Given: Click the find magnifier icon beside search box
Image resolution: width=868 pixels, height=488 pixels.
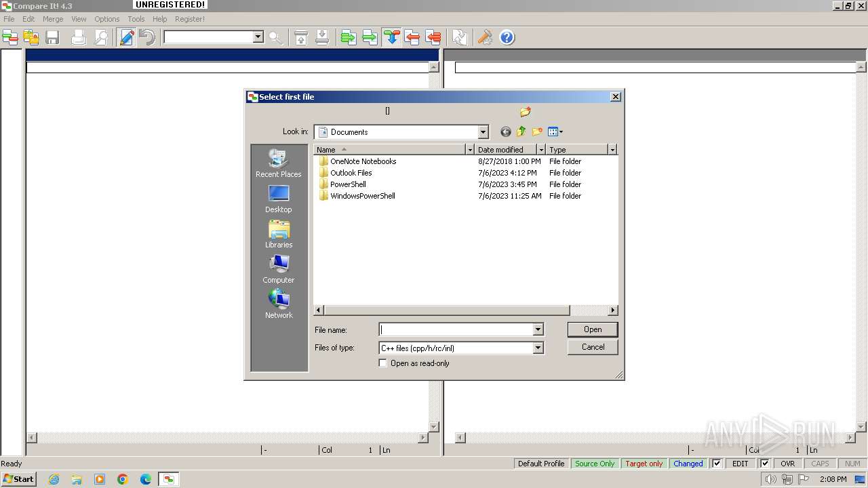Looking at the screenshot, I should (275, 37).
